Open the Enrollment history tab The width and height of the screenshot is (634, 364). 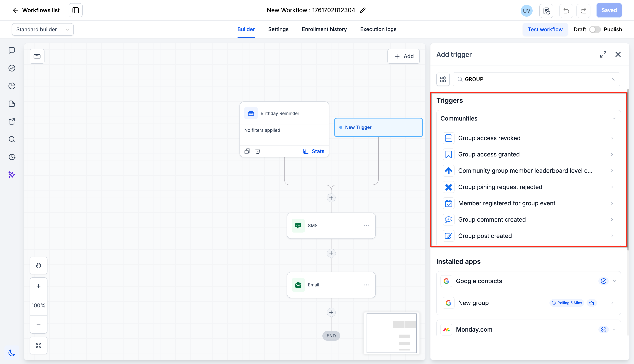(324, 29)
